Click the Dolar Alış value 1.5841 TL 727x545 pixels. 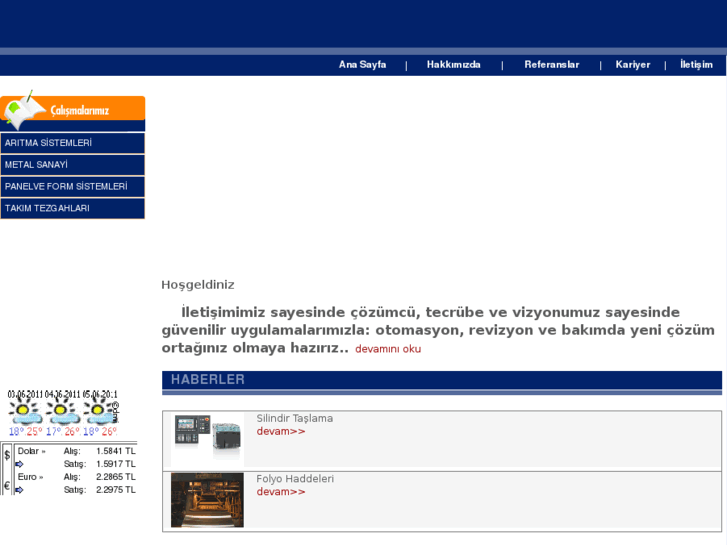[116, 451]
